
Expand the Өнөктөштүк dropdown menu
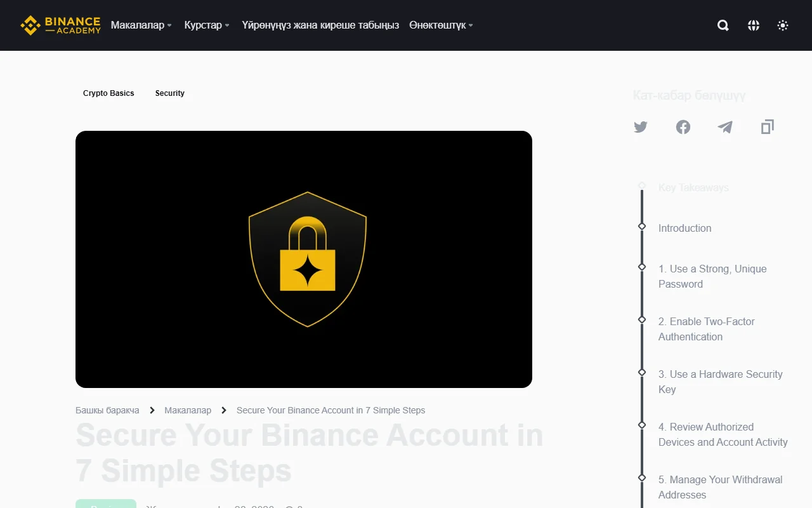pos(441,25)
